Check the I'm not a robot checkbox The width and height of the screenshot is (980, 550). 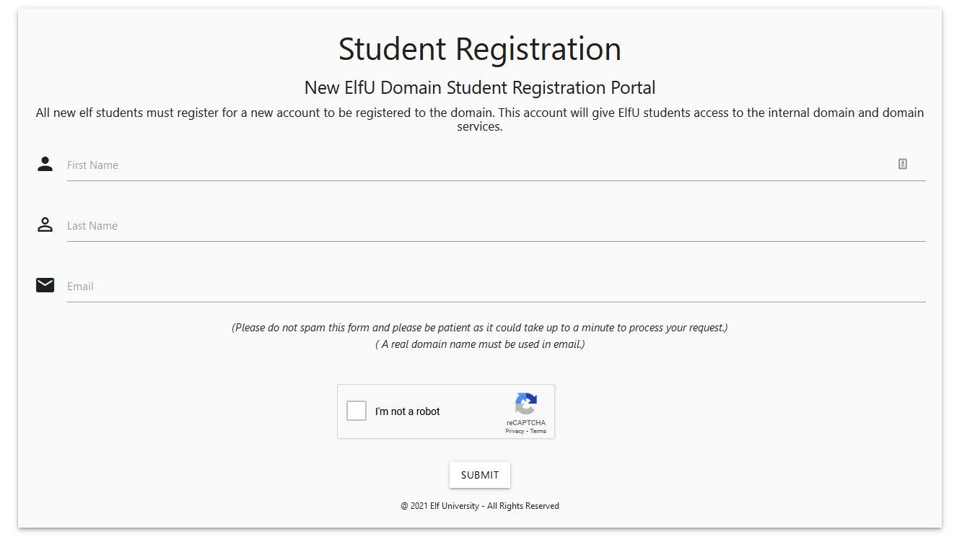[x=356, y=411]
